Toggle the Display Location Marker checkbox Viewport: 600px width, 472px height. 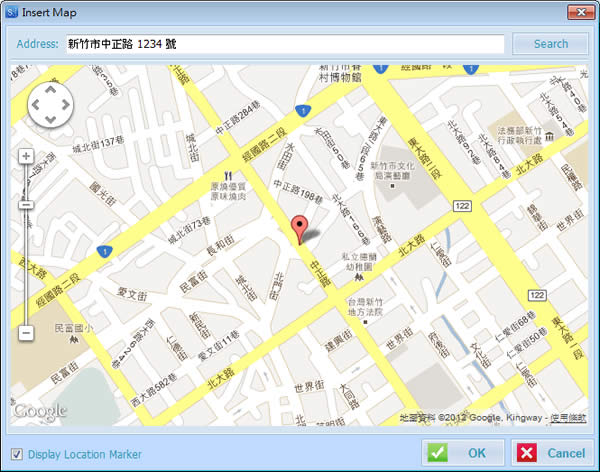(x=16, y=454)
